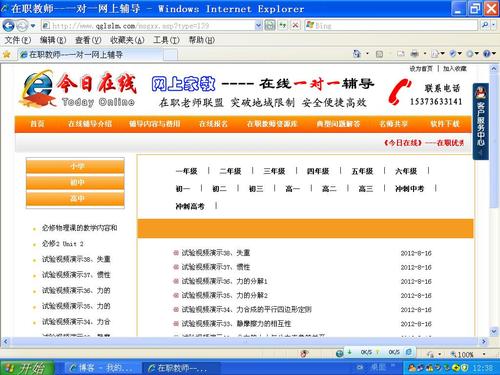Open article 试验视频演示38、失重 in main list
This screenshot has width=500, height=375.
[x=216, y=253]
